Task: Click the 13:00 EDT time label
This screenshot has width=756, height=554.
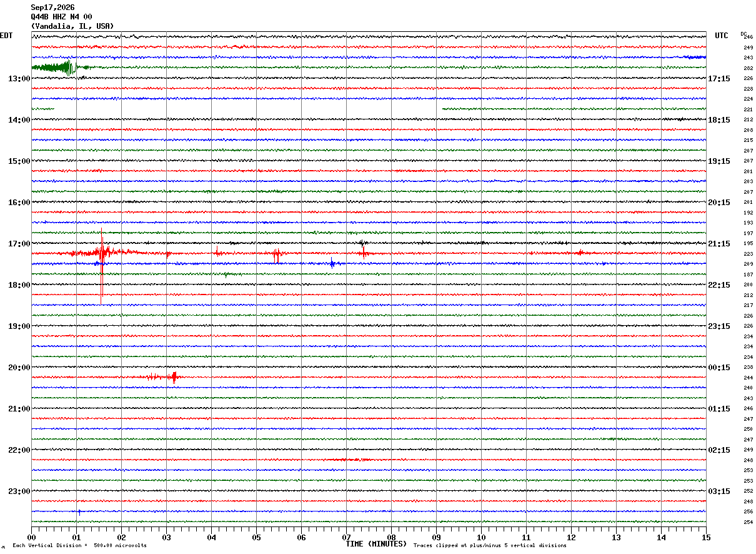Action: [x=19, y=79]
